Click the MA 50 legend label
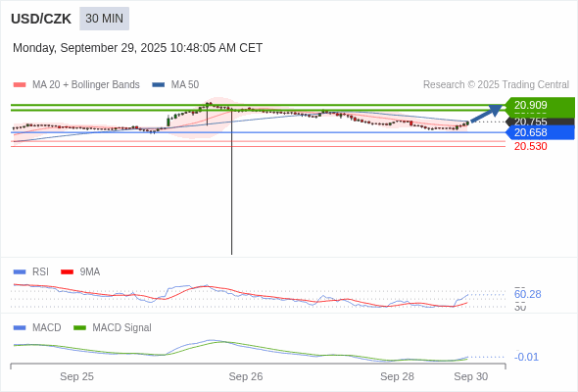This screenshot has width=578, height=392. tap(185, 85)
